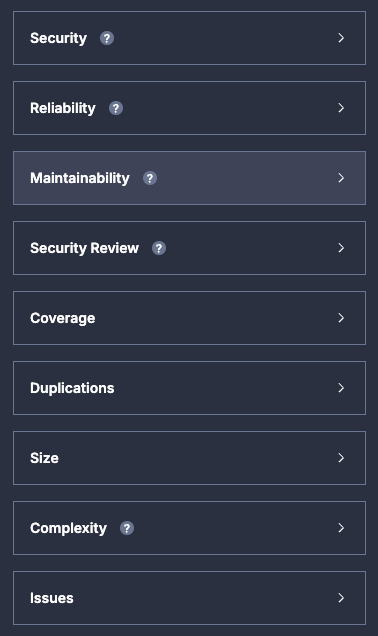378x636 pixels.
Task: Open the Maintainability help question mark icon
Action: click(x=150, y=178)
